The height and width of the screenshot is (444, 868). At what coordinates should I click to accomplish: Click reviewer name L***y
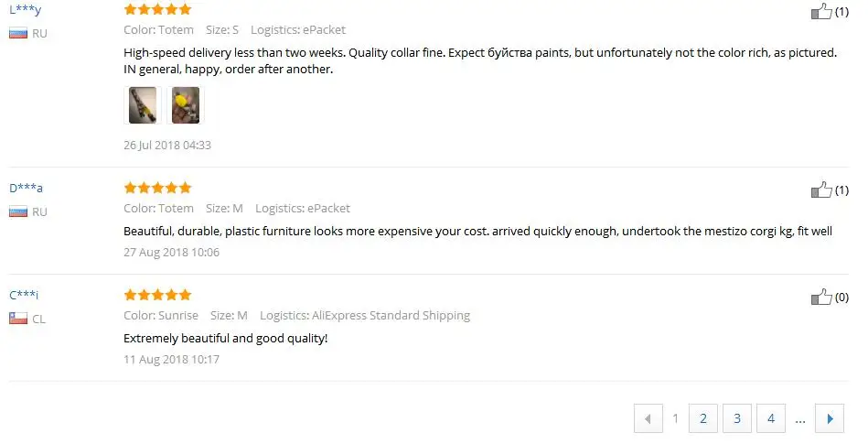(x=26, y=10)
